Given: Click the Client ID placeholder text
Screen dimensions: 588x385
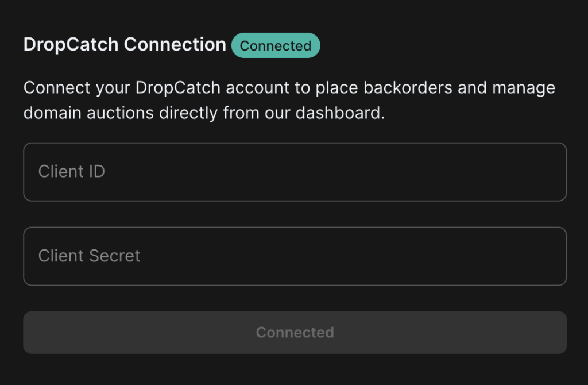Looking at the screenshot, I should (72, 171).
